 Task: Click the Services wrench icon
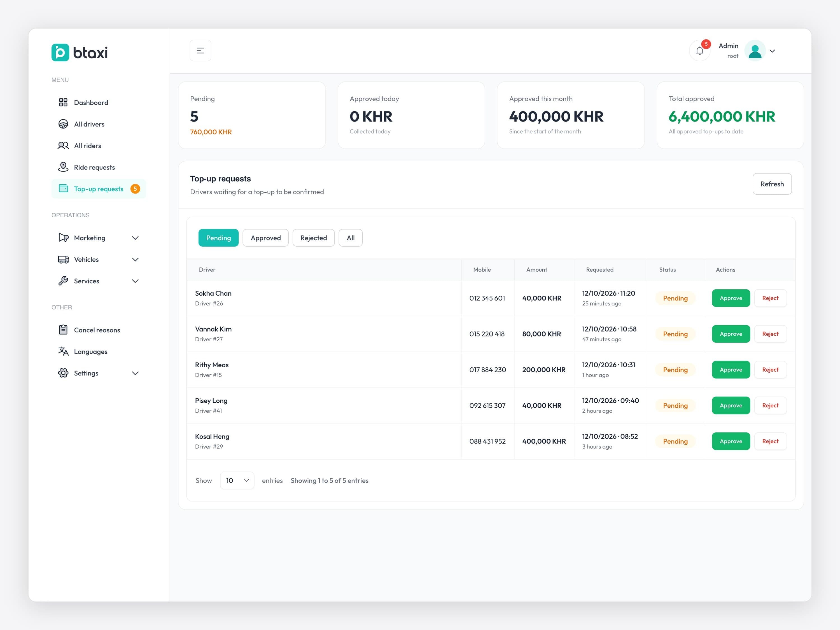[63, 281]
